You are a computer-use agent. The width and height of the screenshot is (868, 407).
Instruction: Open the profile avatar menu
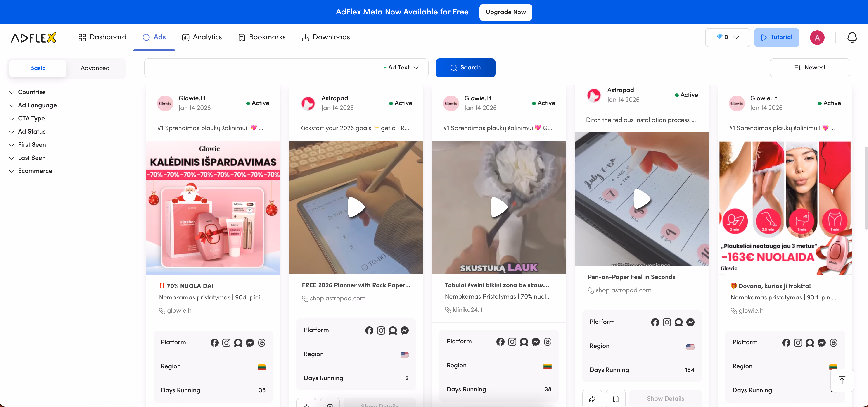[x=817, y=37]
